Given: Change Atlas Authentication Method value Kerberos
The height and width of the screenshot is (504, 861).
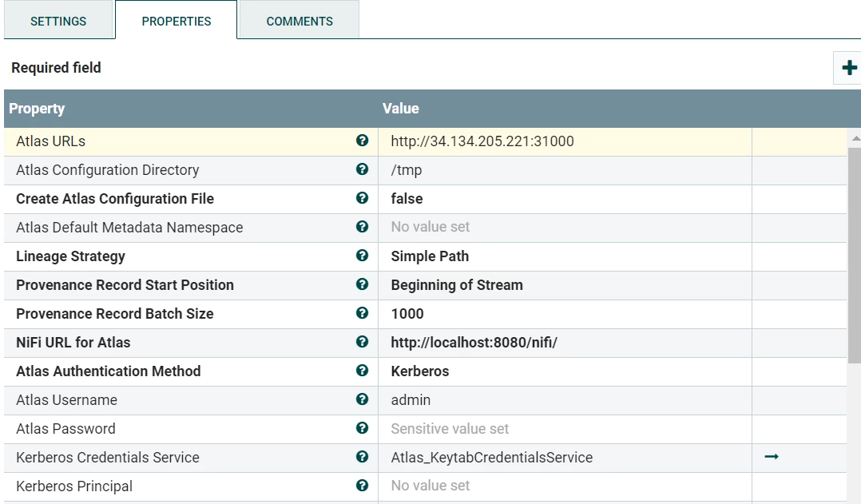Looking at the screenshot, I should click(565, 371).
